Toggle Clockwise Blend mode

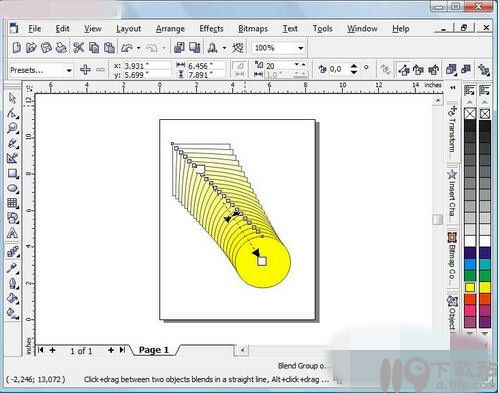click(x=418, y=70)
